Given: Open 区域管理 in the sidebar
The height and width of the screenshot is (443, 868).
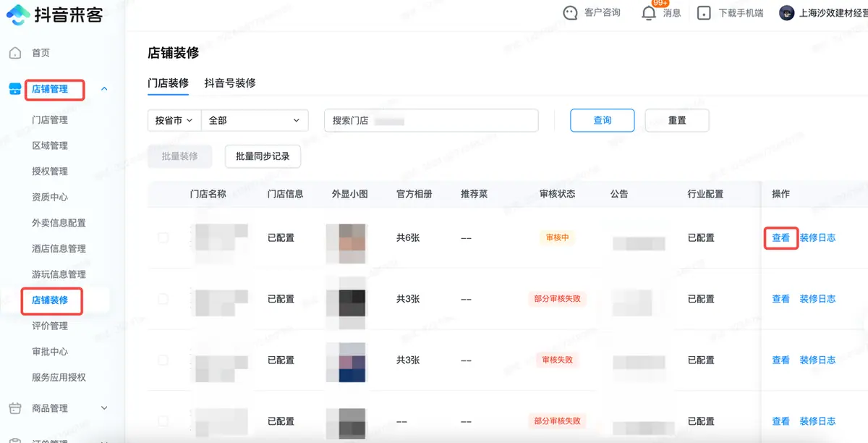Looking at the screenshot, I should [50, 145].
